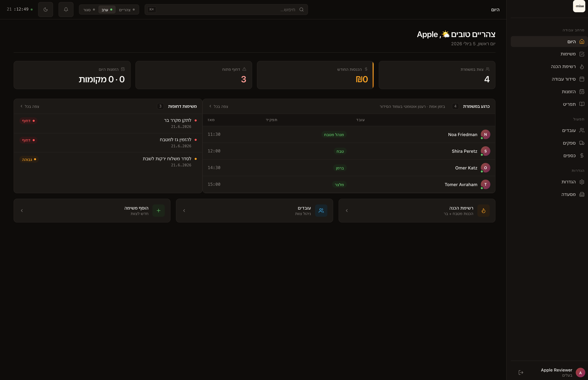
Task: Click the הגדרות gear icon
Action: tap(582, 182)
